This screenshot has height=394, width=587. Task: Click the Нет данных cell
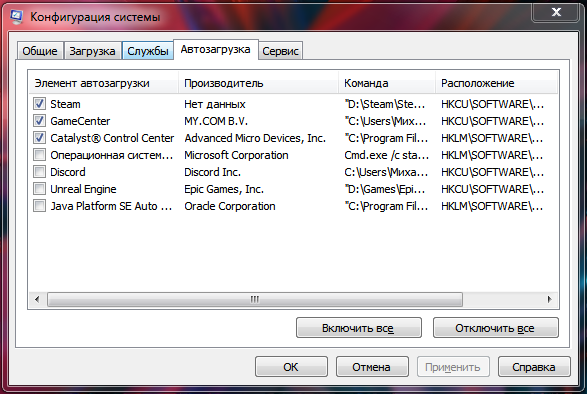[x=215, y=104]
